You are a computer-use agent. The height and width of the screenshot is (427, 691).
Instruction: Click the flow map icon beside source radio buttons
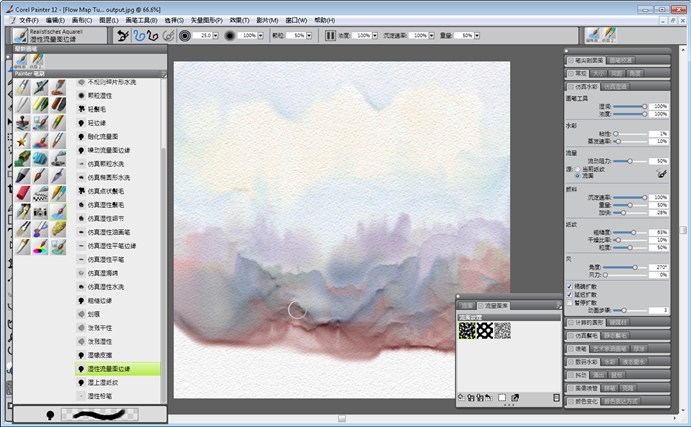pyautogui.click(x=661, y=173)
